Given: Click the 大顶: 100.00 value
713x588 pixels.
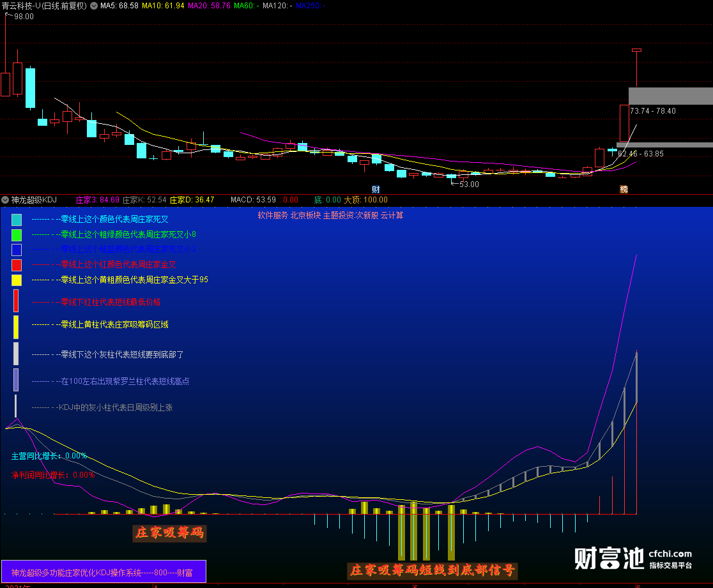Looking at the screenshot, I should 365,199.
